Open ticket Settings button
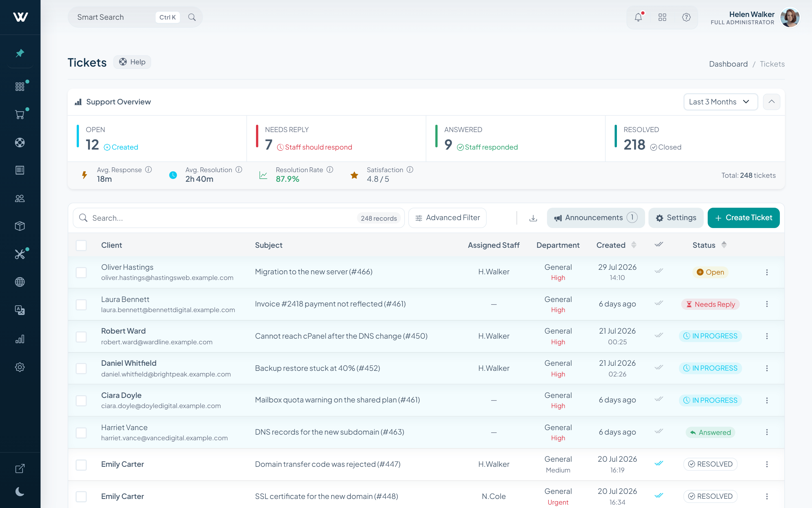812x508 pixels. 676,218
